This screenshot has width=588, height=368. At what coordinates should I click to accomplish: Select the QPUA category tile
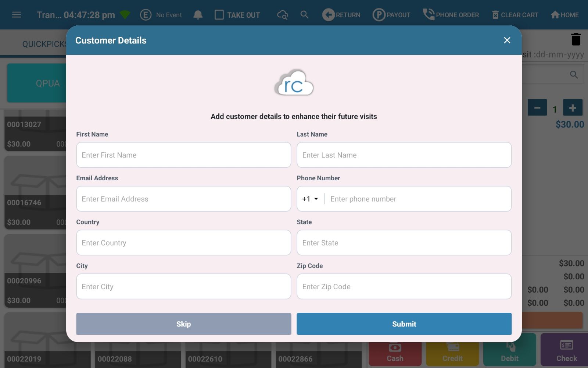(37, 83)
